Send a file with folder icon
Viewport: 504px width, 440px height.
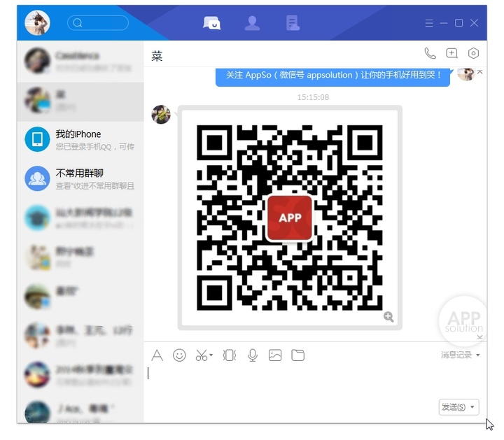click(x=298, y=355)
